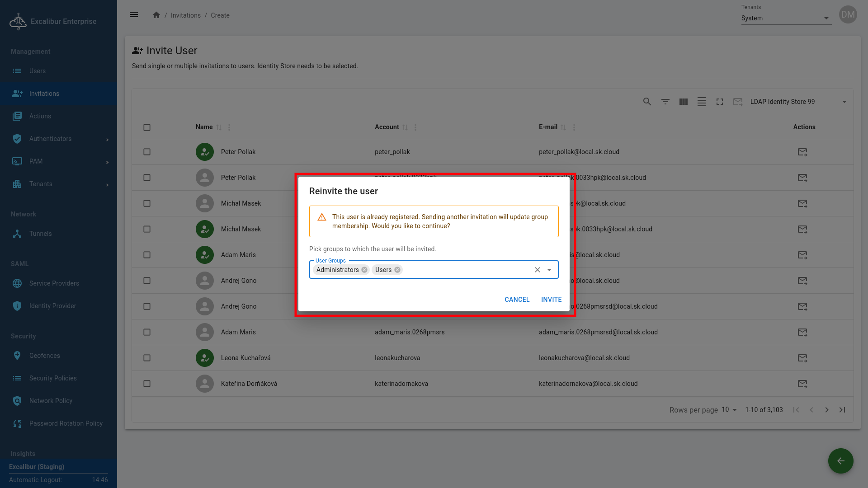
Task: Check the Peter Pollak first row checkbox
Action: 147,152
